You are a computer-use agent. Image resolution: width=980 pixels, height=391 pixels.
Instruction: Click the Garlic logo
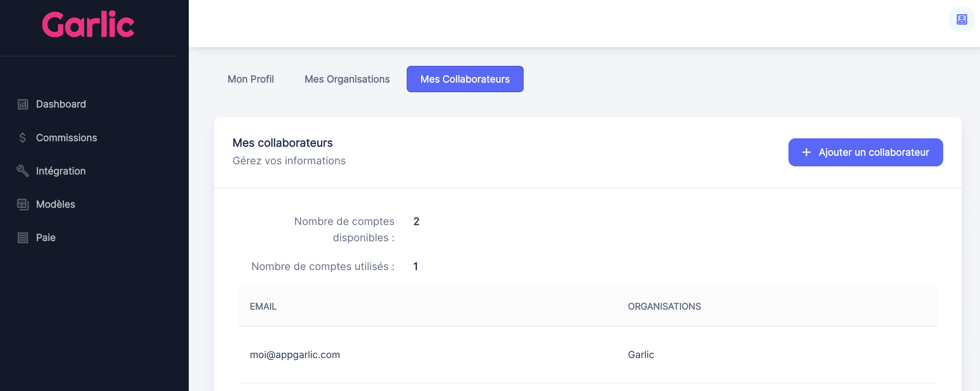point(88,24)
